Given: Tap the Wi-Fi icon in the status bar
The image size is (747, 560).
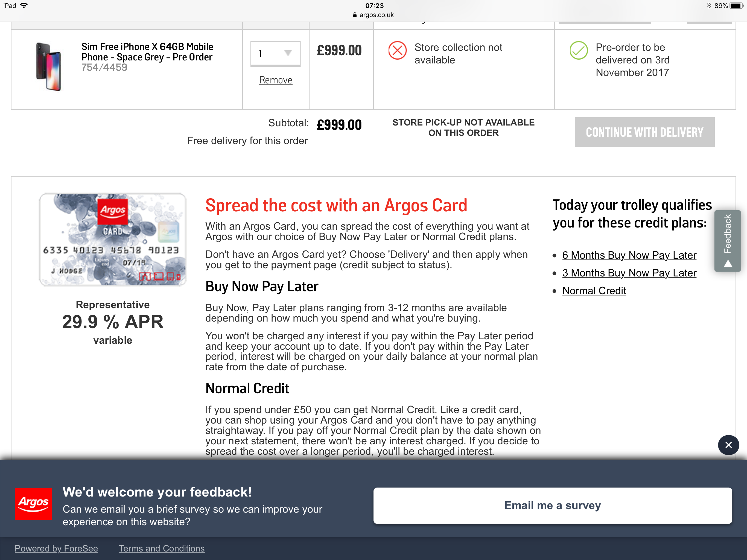Looking at the screenshot, I should tap(24, 5).
